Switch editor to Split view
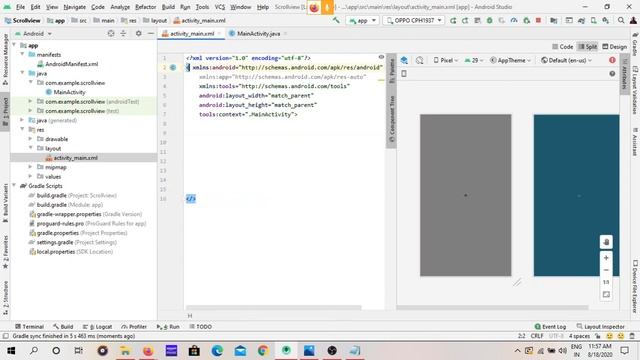This screenshot has width=640, height=360. [587, 47]
